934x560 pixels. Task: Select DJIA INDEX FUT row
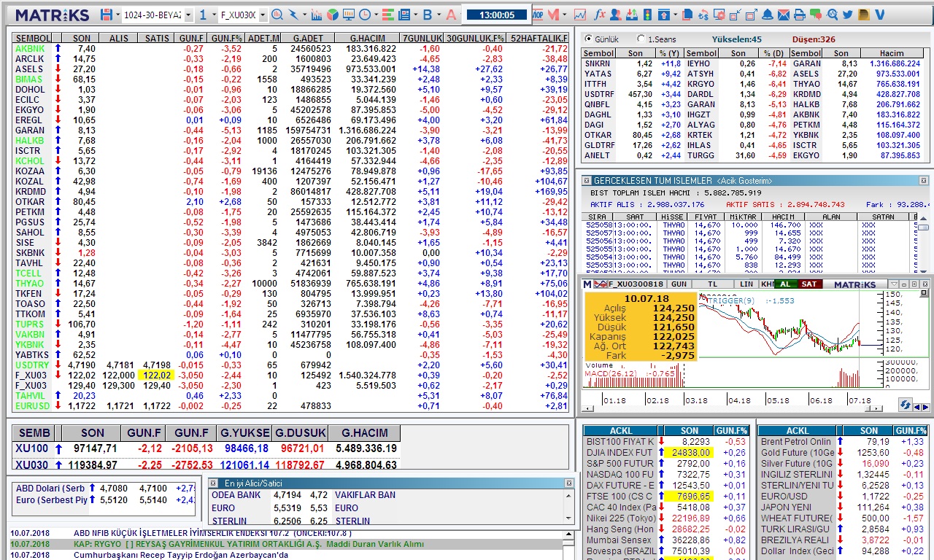666,452
